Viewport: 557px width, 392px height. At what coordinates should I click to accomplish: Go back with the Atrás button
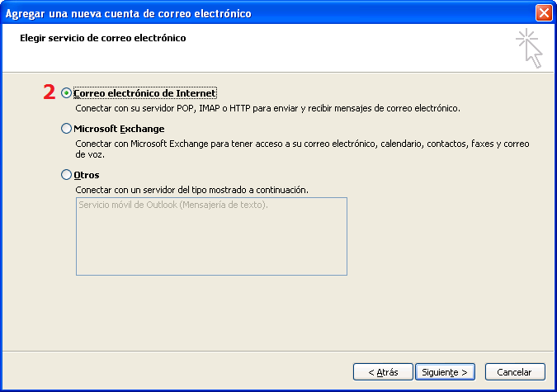pyautogui.click(x=383, y=371)
